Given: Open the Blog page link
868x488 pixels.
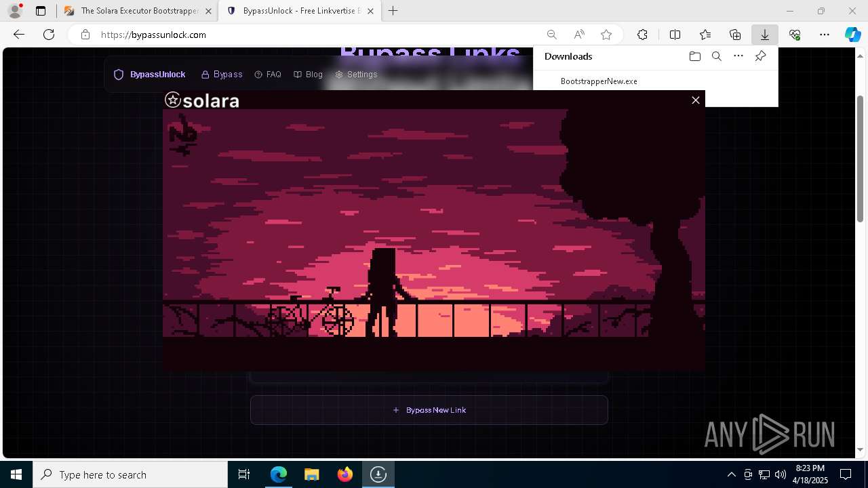Looking at the screenshot, I should 308,75.
